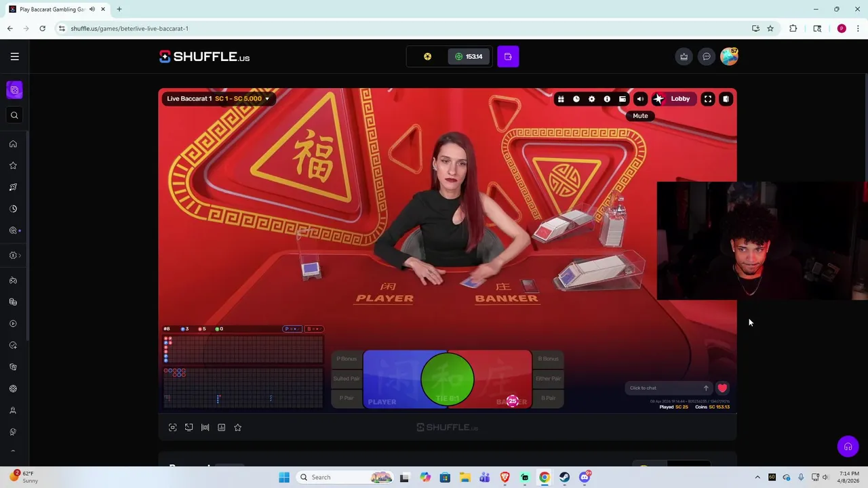The width and height of the screenshot is (868, 488).
Task: Click the pink 25 chip on the Banker
Action: 513,401
